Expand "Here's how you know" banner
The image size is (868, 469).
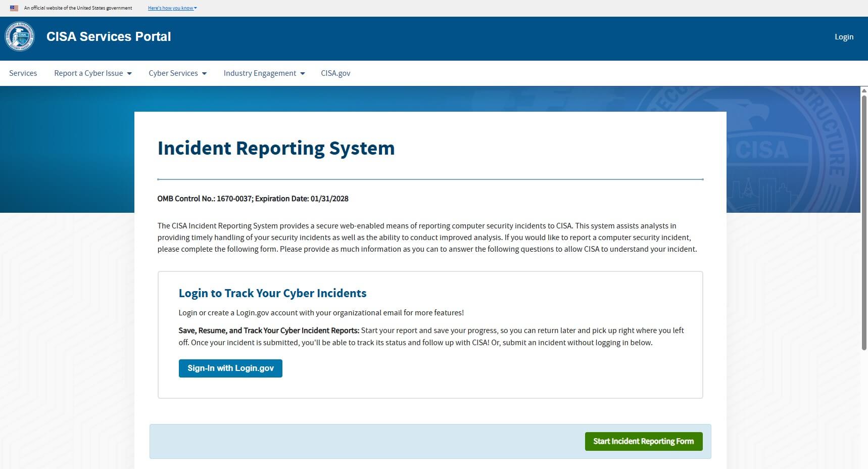(x=172, y=8)
